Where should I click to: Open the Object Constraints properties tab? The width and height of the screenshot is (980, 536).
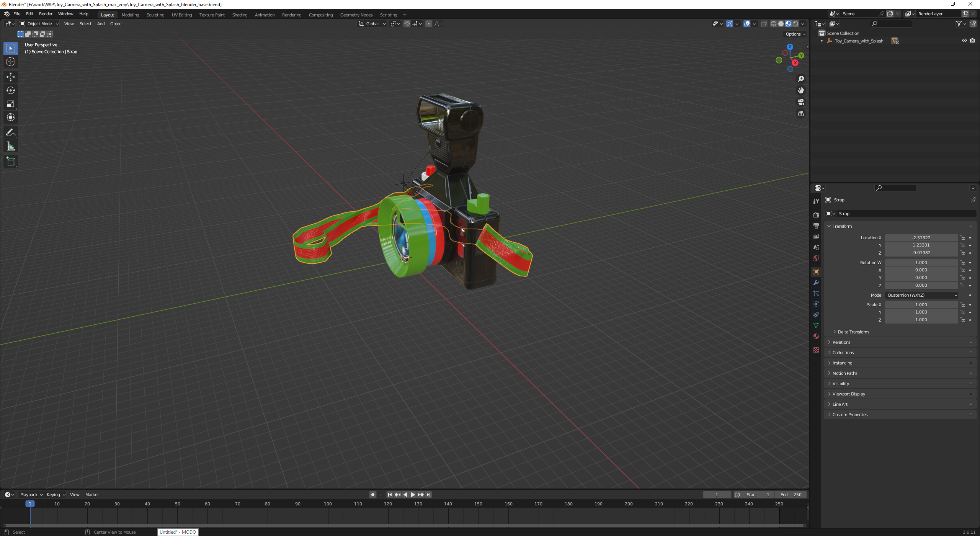click(816, 315)
